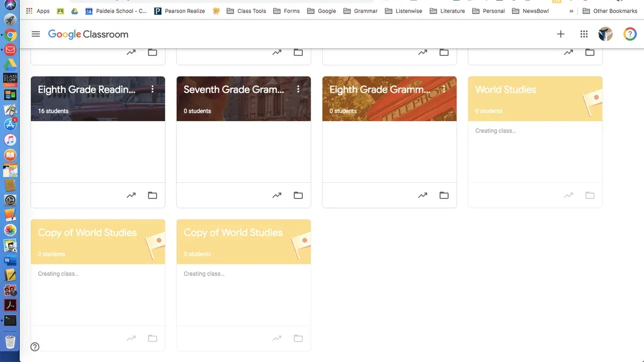Image resolution: width=644 pixels, height=362 pixels.
Task: Open the Google account profile picture
Action: coord(605,34)
